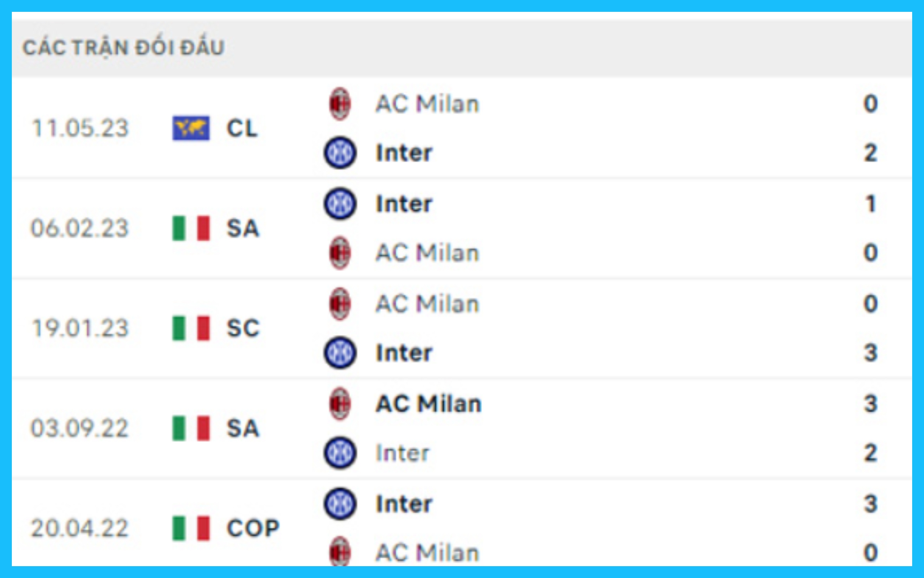Image resolution: width=924 pixels, height=578 pixels.
Task: Click the AC Milan crest in 11.05.23 match
Action: point(340,104)
